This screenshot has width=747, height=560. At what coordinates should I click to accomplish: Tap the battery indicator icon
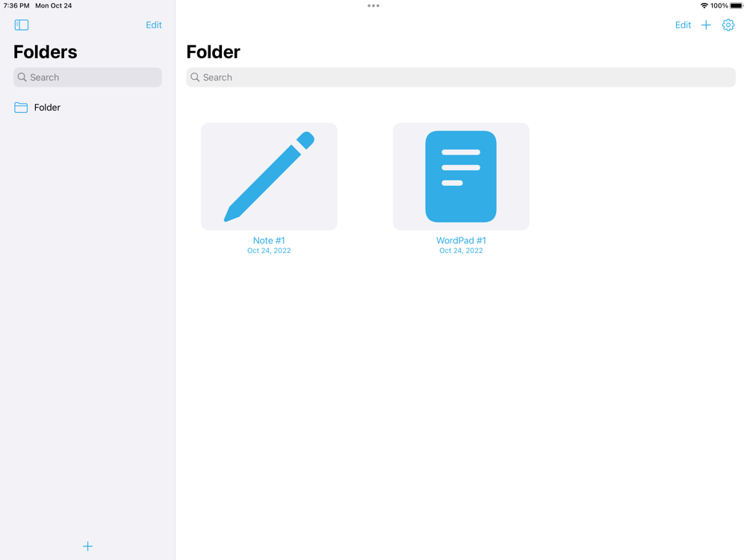737,6
